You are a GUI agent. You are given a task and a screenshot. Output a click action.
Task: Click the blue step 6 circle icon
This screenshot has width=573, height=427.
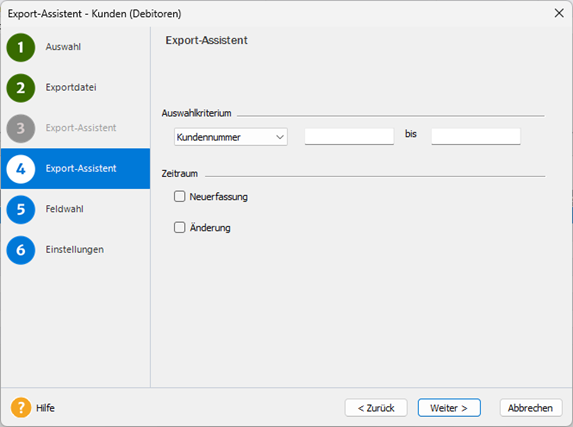(x=21, y=250)
